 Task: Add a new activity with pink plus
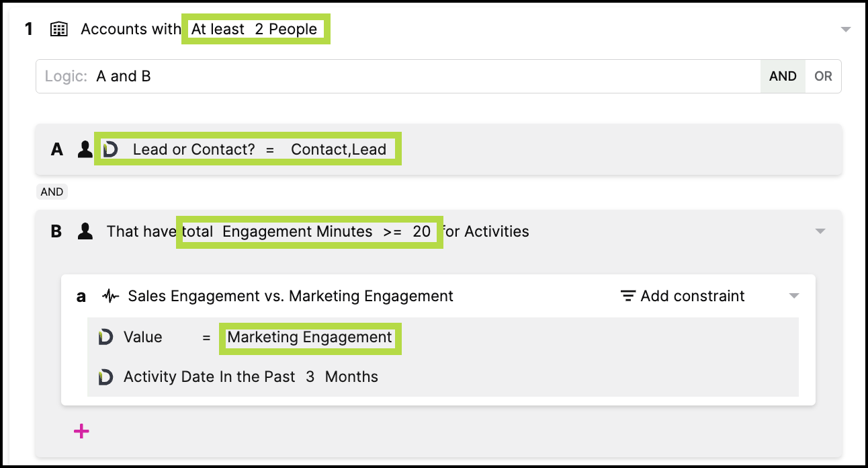pos(81,431)
